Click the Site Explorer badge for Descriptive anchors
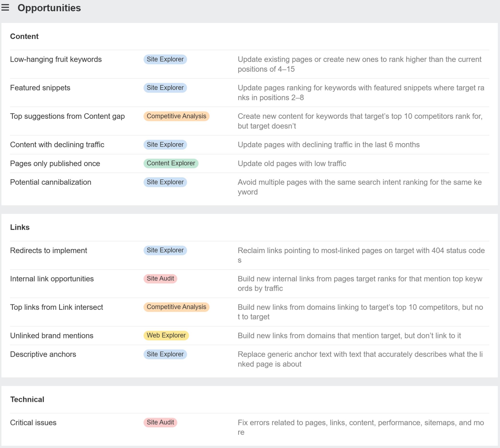This screenshot has width=500, height=448. pyautogui.click(x=165, y=354)
